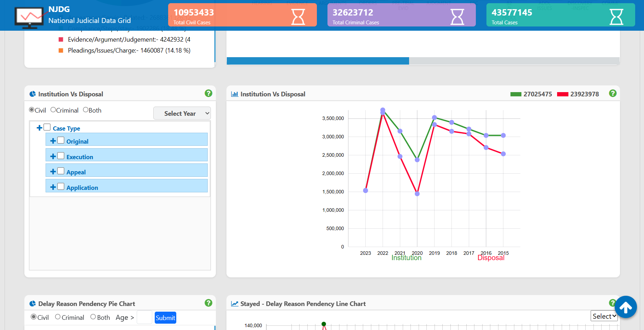Select Both radio in Institution Vs Disposal
Image resolution: width=644 pixels, height=330 pixels.
tap(86, 110)
